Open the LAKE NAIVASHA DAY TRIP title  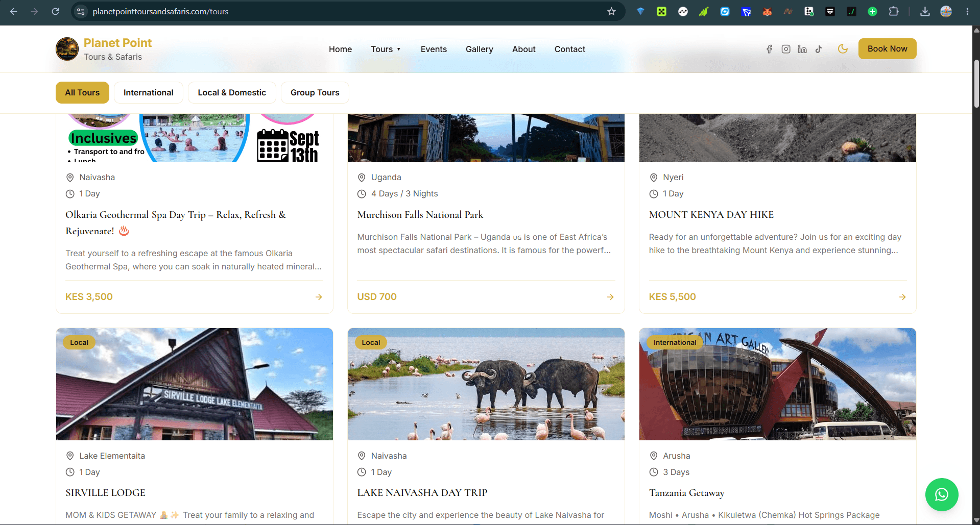click(x=422, y=493)
